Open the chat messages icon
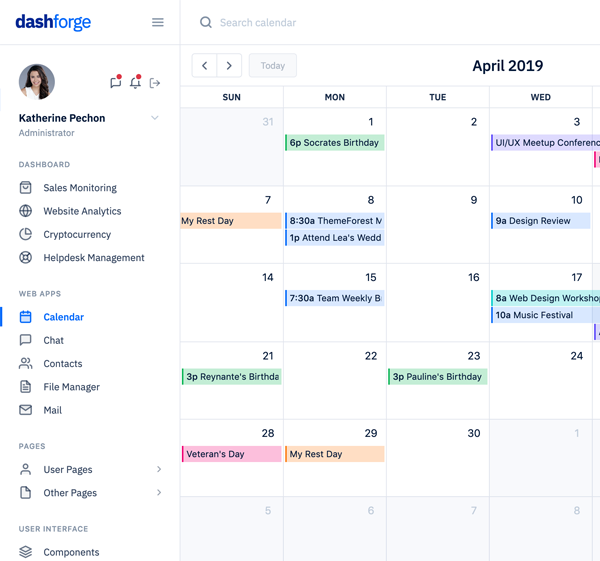The height and width of the screenshot is (561, 600). click(x=115, y=83)
